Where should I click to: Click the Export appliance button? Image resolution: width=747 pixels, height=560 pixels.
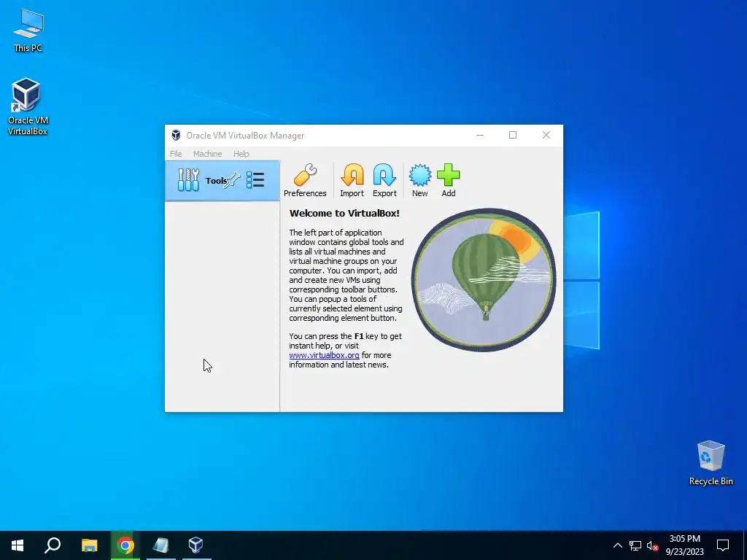click(x=384, y=181)
